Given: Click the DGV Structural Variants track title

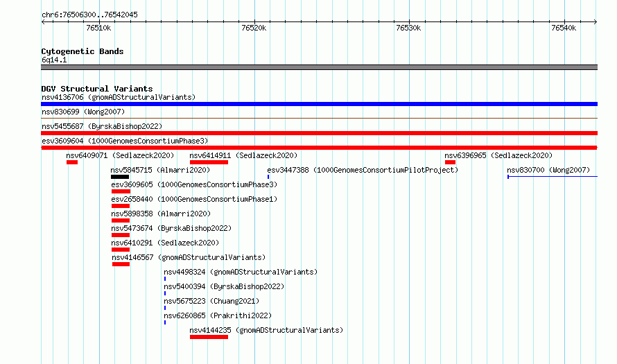Looking at the screenshot, I should (97, 89).
